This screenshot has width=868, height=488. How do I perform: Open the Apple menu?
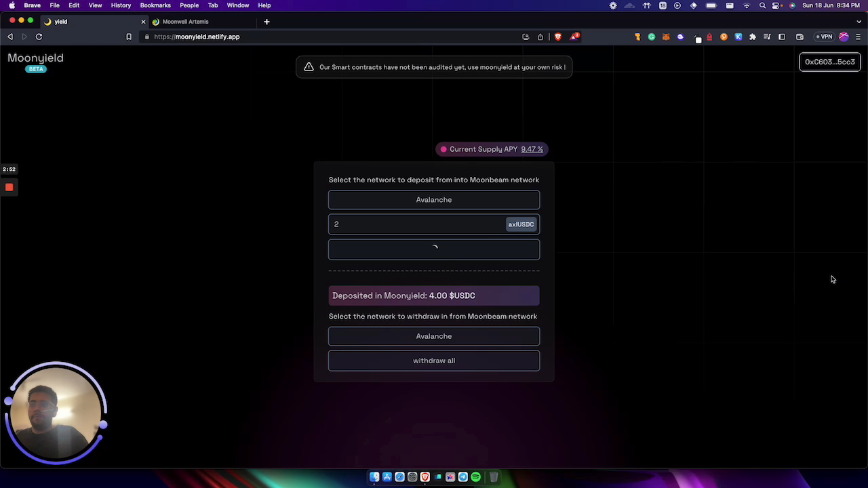[x=12, y=5]
